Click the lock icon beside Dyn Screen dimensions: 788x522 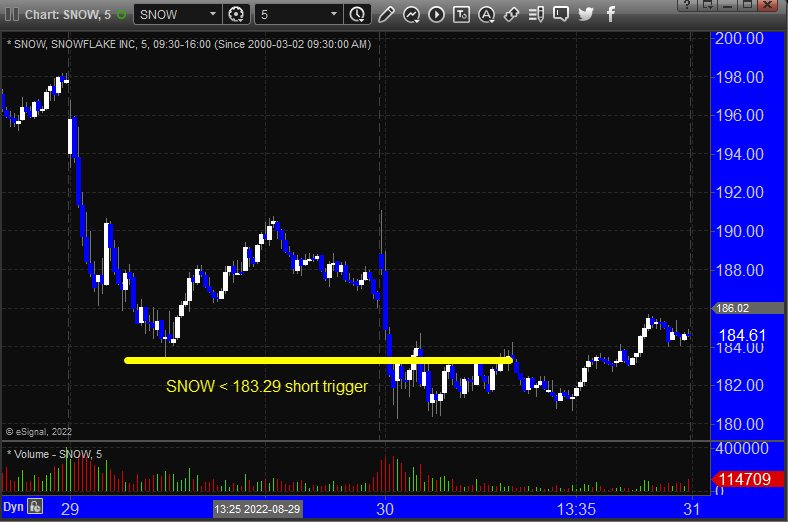pyautogui.click(x=35, y=506)
